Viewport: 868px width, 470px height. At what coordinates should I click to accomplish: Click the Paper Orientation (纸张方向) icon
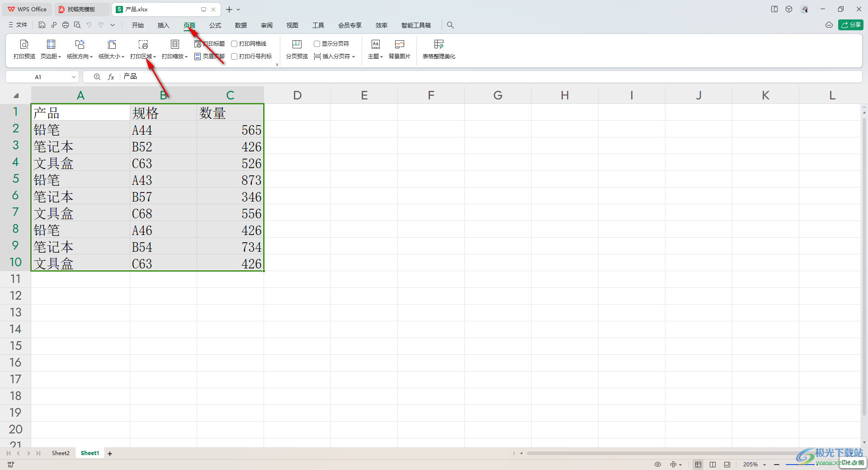(x=80, y=44)
